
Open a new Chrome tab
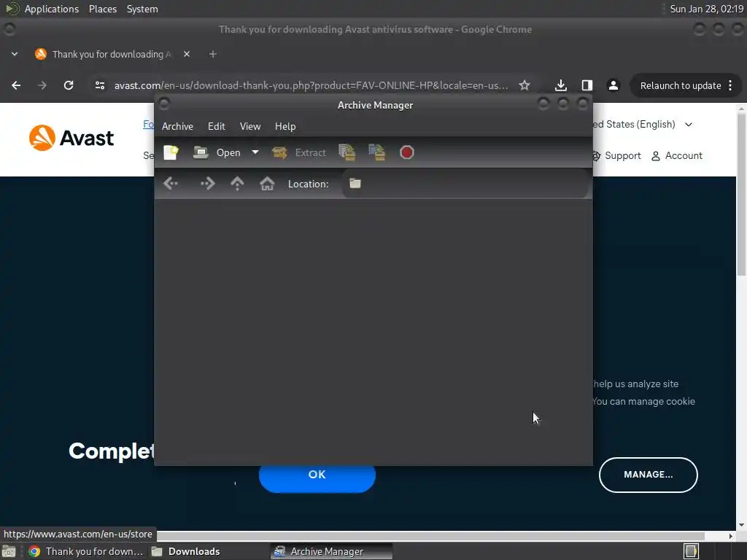click(213, 54)
